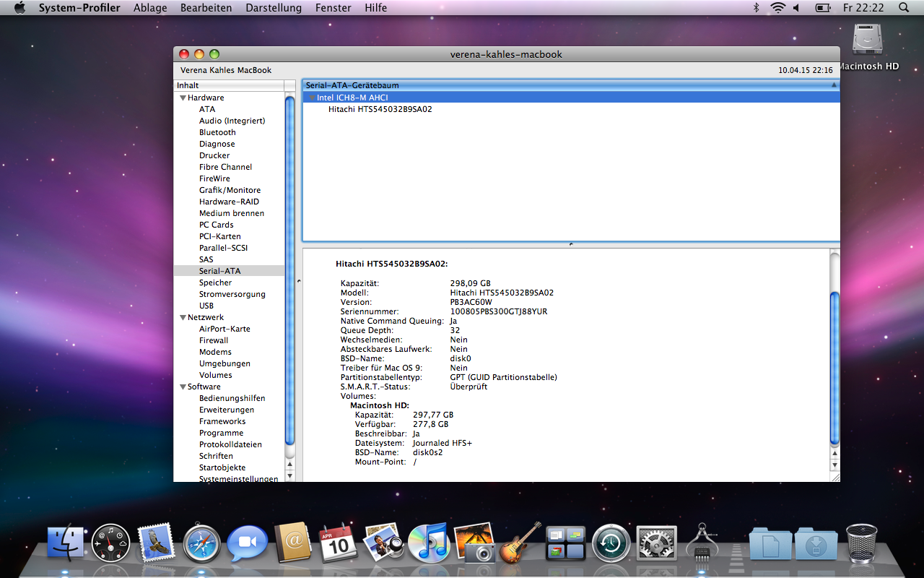
Task: Open iChat in the Dock
Action: coord(247,543)
